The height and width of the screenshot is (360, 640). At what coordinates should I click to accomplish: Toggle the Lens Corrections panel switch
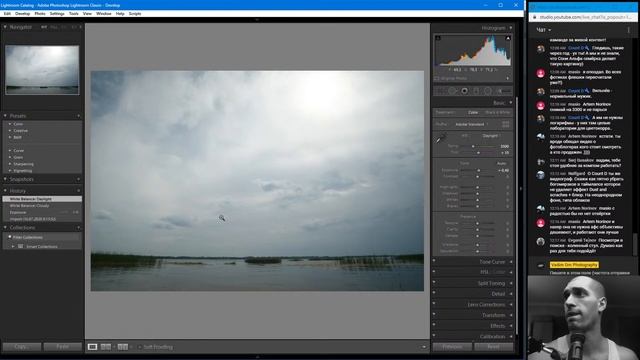434,304
